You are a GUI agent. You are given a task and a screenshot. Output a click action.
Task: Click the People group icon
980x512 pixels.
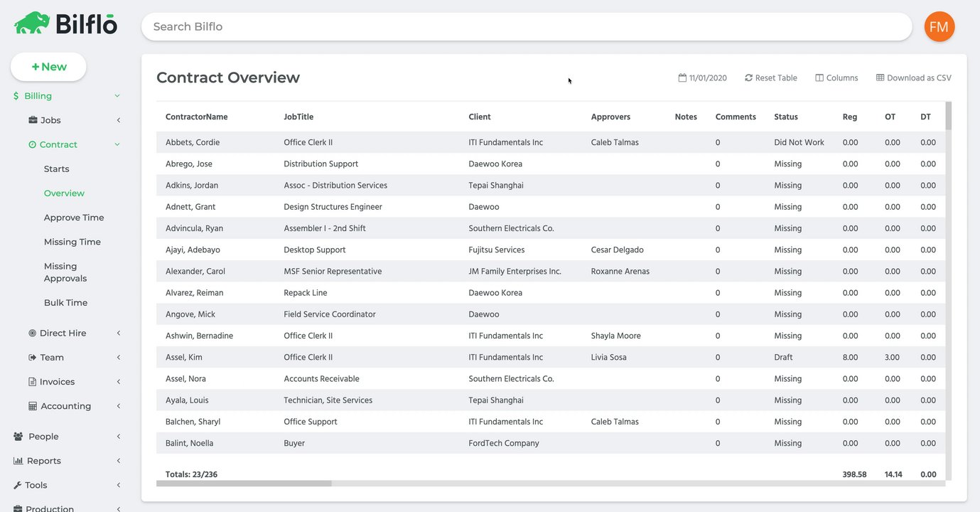18,437
